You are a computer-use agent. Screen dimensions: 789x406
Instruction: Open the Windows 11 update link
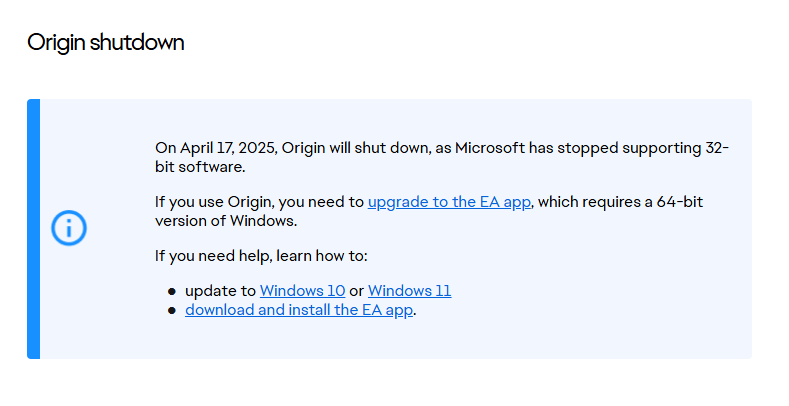[x=410, y=291]
